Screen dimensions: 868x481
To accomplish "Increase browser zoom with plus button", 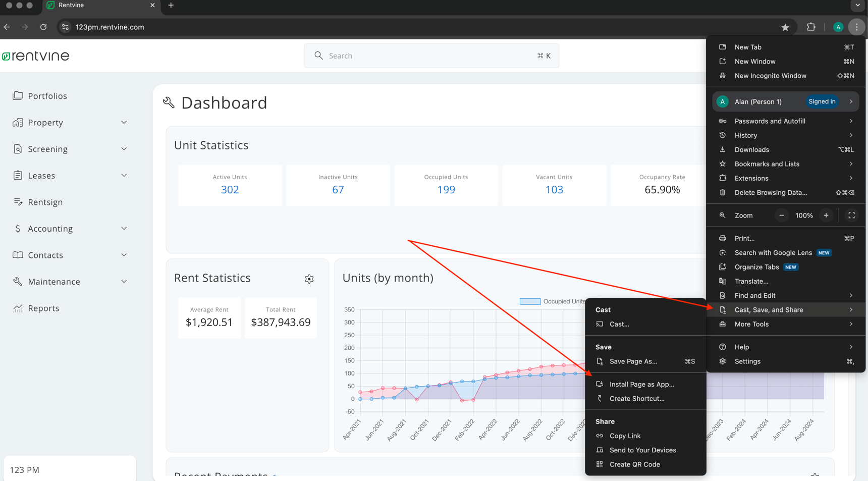I will coord(826,216).
